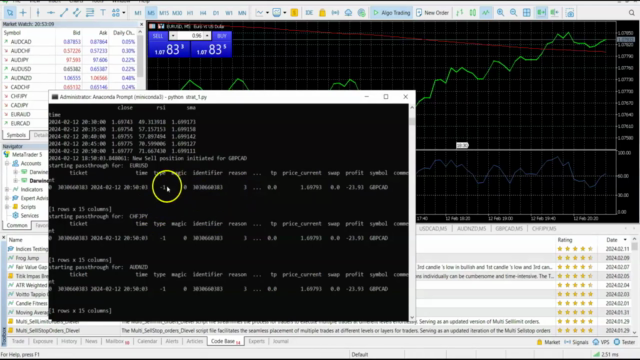
Task: Select the cursor tool in toolbar
Action: coord(9,13)
